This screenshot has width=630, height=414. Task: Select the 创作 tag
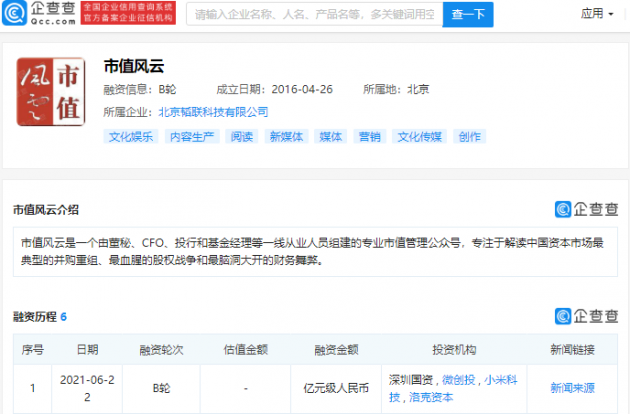click(470, 137)
